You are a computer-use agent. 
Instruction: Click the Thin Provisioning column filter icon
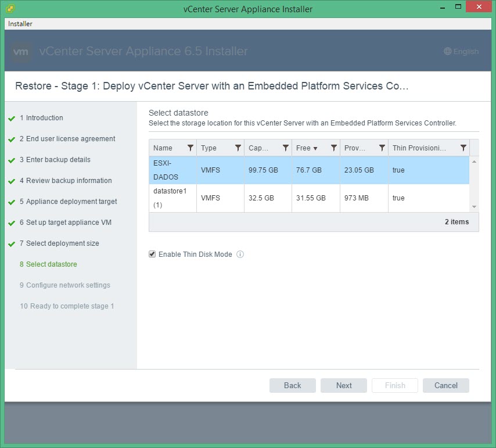point(463,148)
